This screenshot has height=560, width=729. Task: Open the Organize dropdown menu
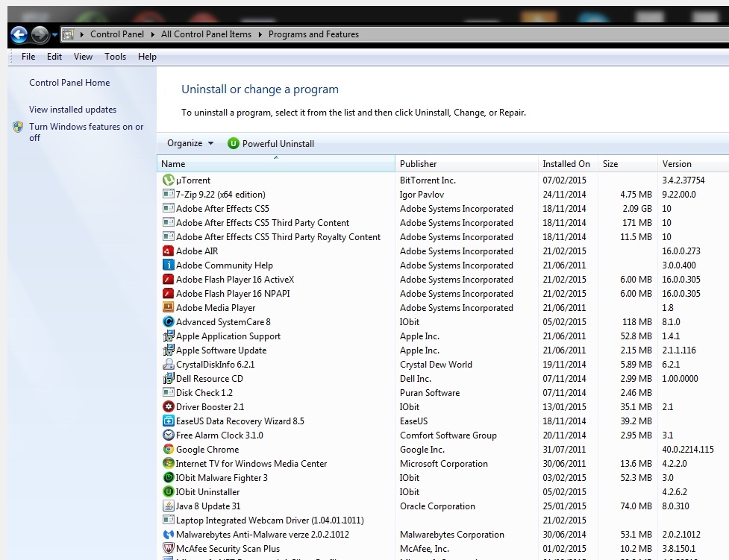190,143
